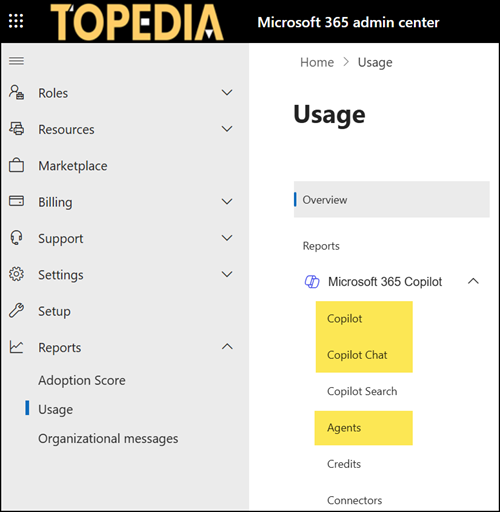Click the Usage breadcrumb

coord(375,63)
